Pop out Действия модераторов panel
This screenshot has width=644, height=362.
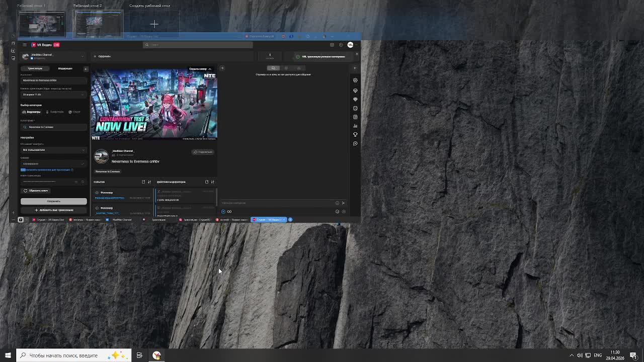(206, 182)
